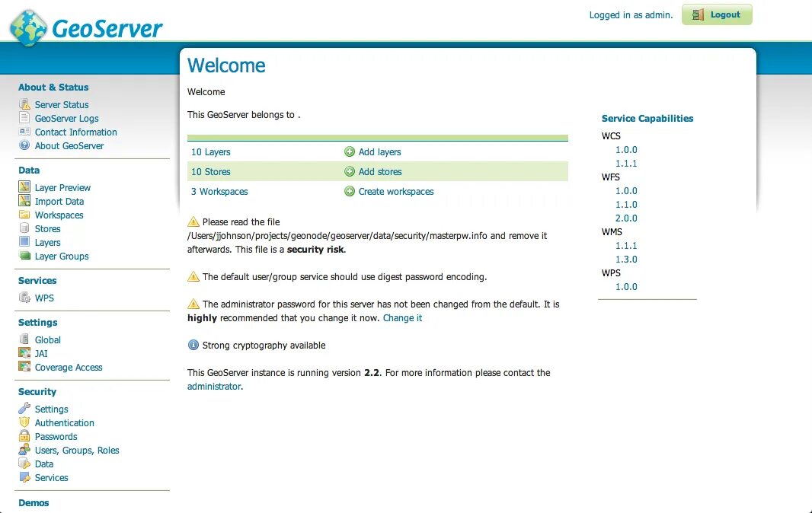Click the Add layers link
812x513 pixels.
point(379,151)
